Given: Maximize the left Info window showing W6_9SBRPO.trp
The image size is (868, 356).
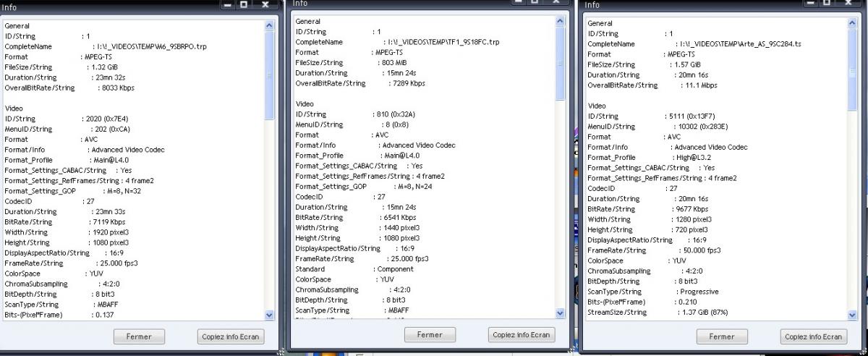Looking at the screenshot, I should pos(244,4).
